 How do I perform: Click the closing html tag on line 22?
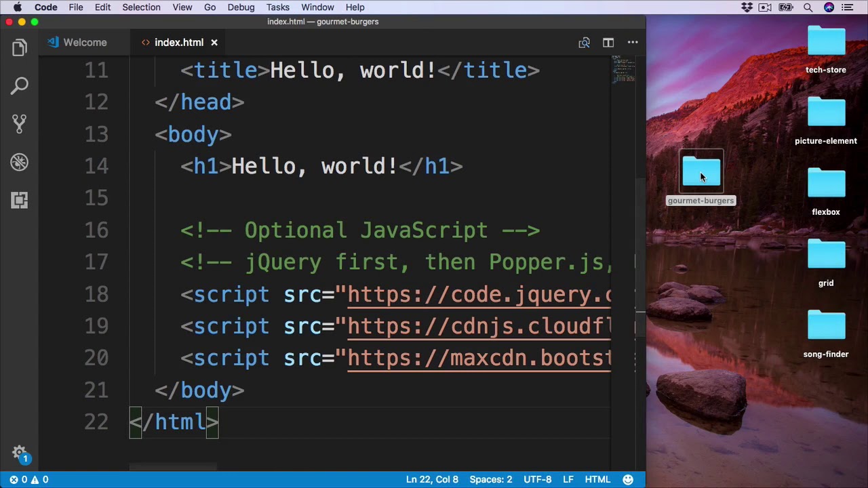tap(174, 422)
